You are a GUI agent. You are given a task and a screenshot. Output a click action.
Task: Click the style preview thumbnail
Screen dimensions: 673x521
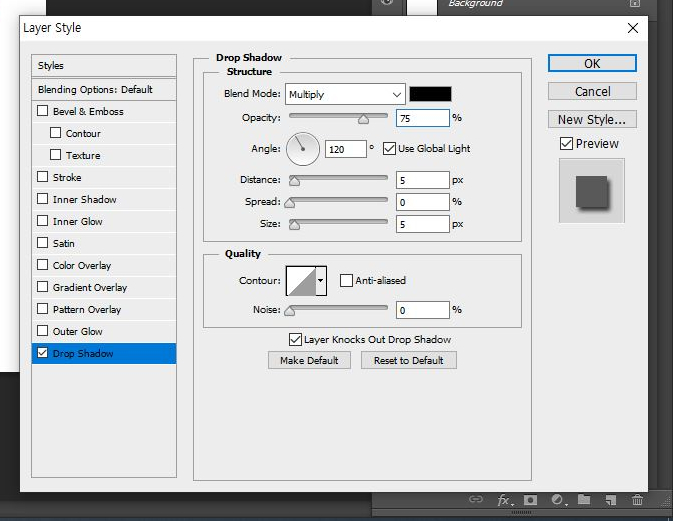[591, 191]
